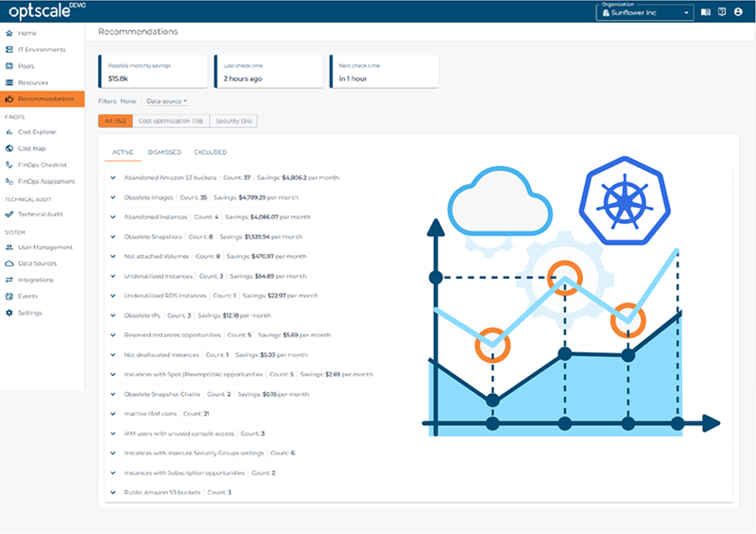The width and height of the screenshot is (756, 534).
Task: Open Data Sources page link
Action: point(37,264)
